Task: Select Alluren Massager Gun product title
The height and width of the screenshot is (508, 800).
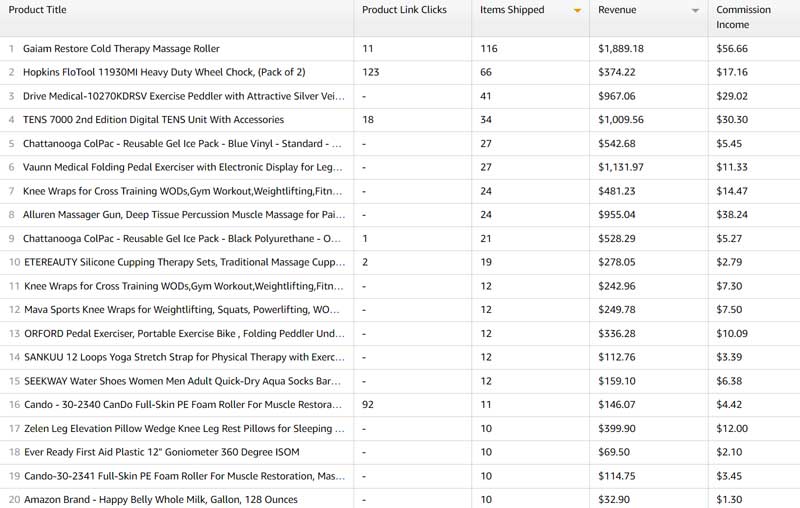Action: [x=184, y=214]
